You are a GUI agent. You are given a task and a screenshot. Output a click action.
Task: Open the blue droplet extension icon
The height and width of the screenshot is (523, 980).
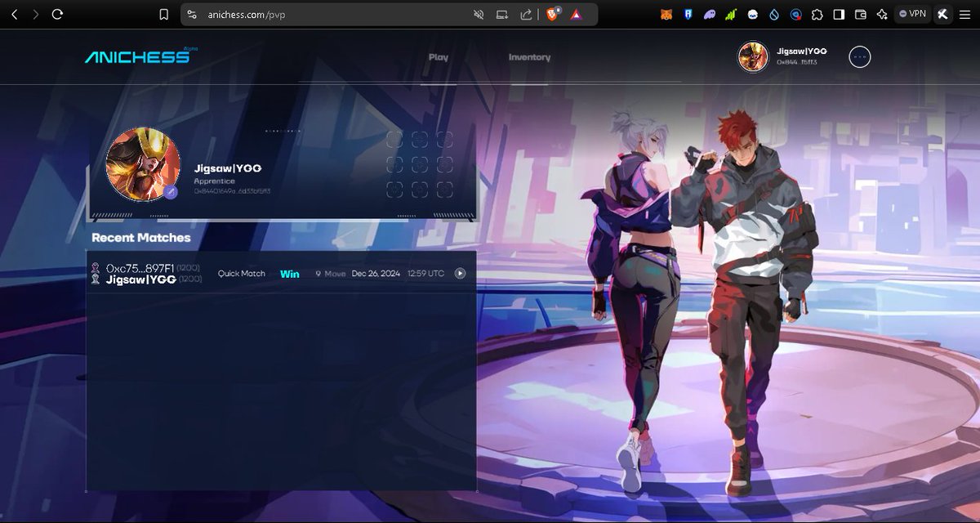774,15
